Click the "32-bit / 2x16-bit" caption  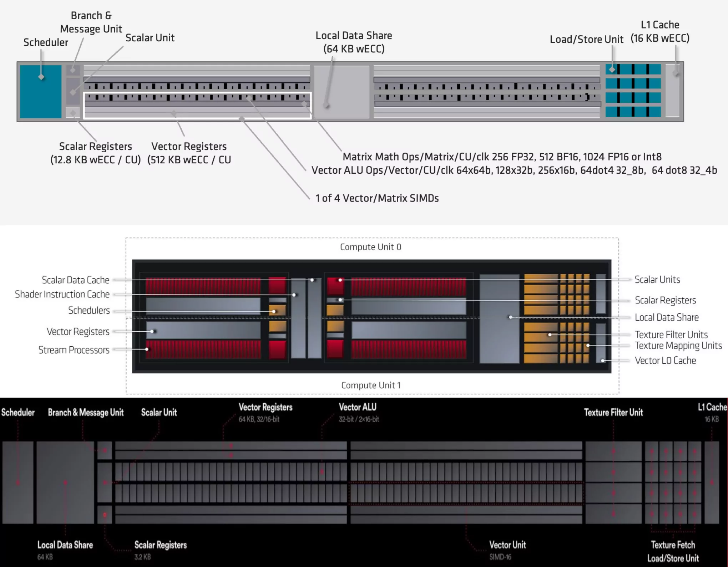point(359,419)
